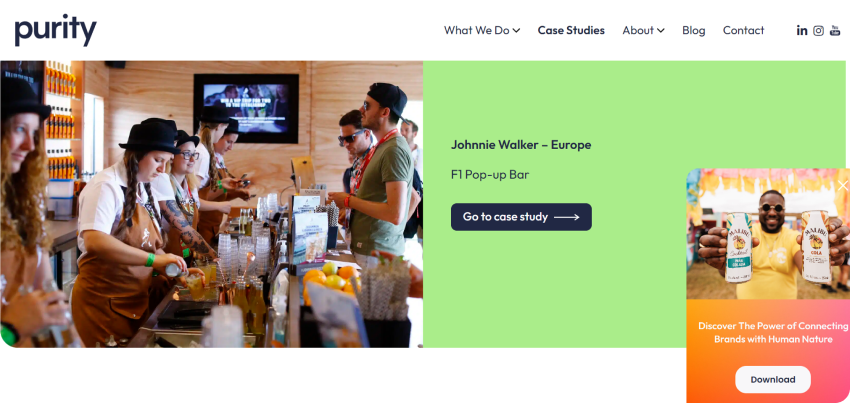
Task: Open the Instagram social icon
Action: 819,30
